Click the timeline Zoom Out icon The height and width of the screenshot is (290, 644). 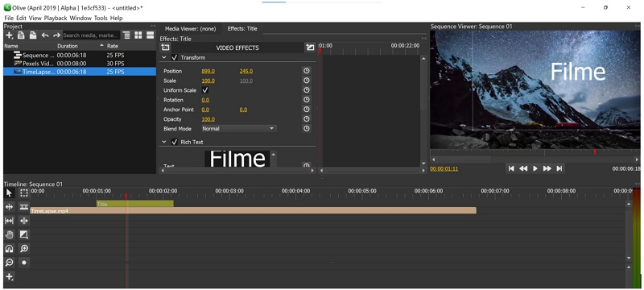pos(9,263)
